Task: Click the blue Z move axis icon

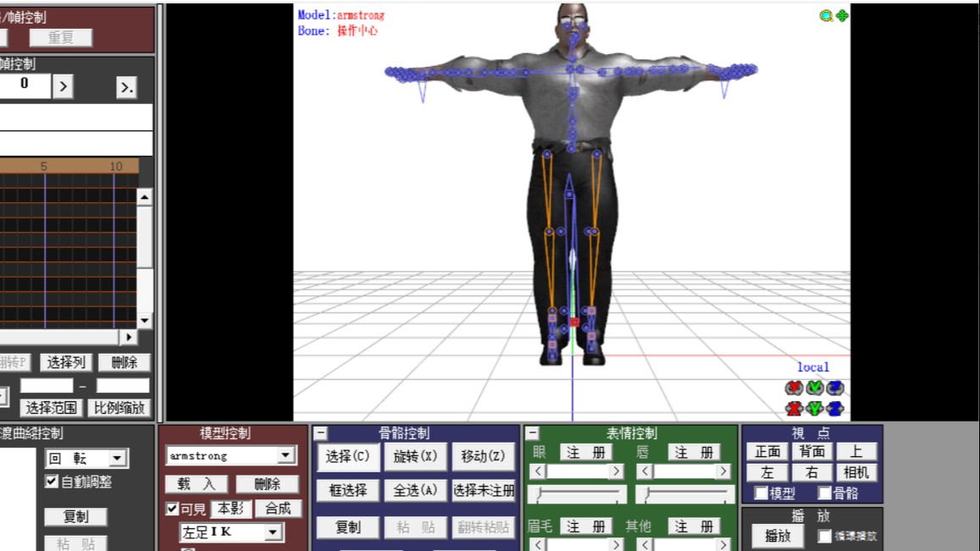Action: pyautogui.click(x=835, y=409)
